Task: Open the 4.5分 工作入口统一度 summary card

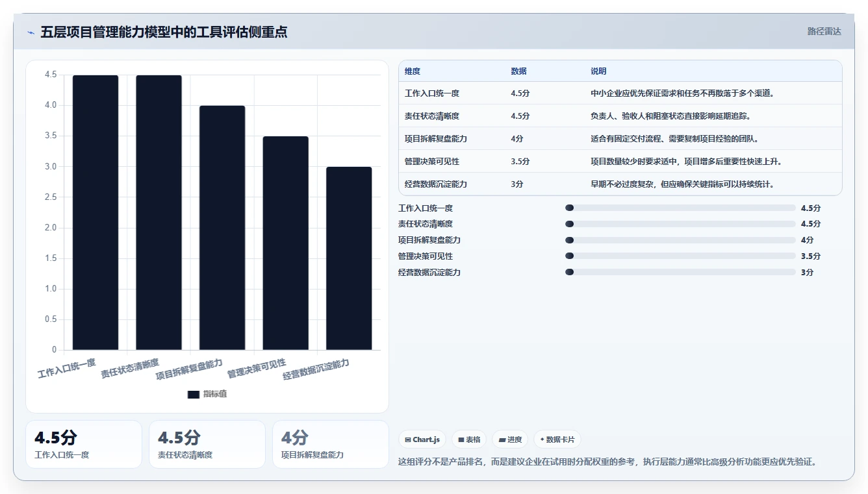Action: 84,444
